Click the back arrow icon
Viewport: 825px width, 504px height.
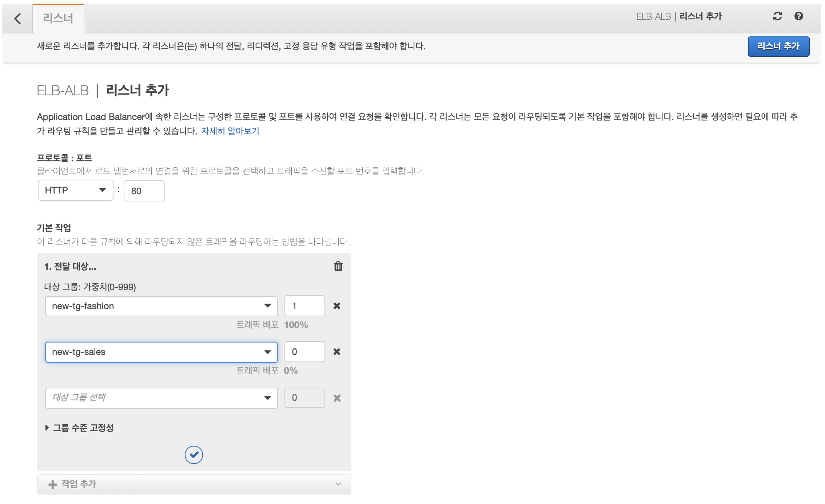17,18
